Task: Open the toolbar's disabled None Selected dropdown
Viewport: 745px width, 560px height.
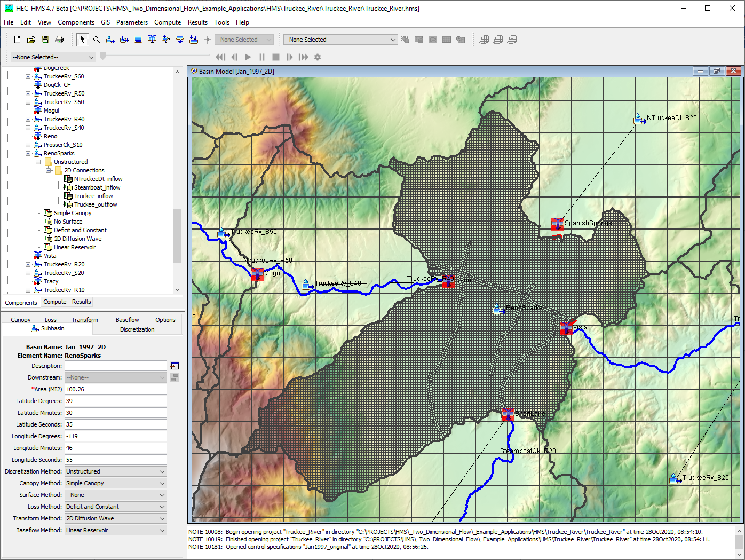Action: [244, 40]
